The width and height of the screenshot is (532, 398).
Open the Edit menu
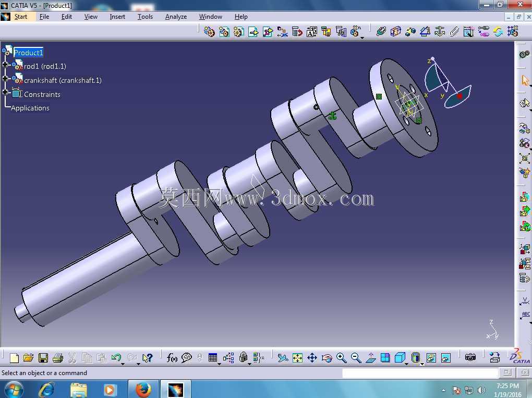67,16
